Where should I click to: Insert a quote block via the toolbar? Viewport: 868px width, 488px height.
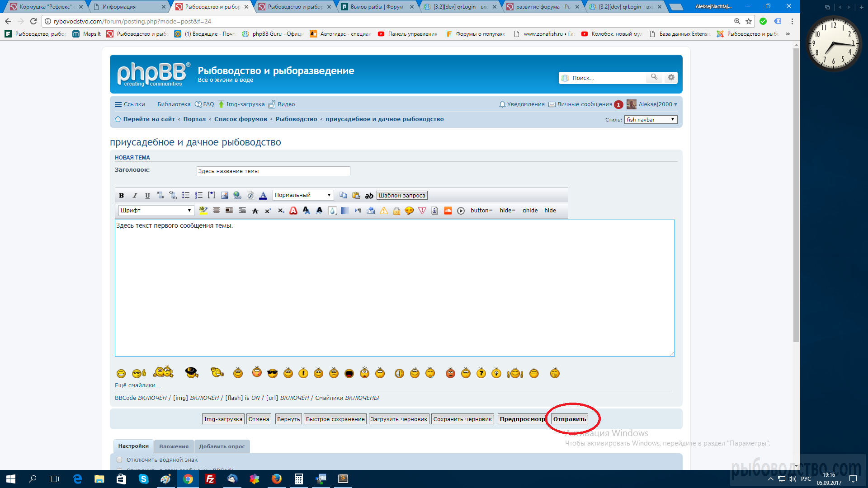[160, 195]
